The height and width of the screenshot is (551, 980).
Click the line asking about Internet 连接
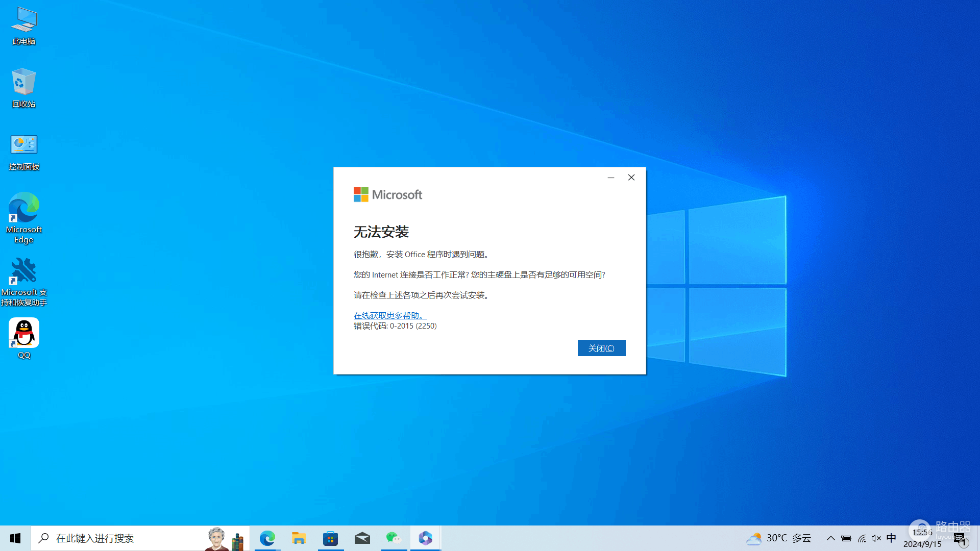[x=479, y=274]
